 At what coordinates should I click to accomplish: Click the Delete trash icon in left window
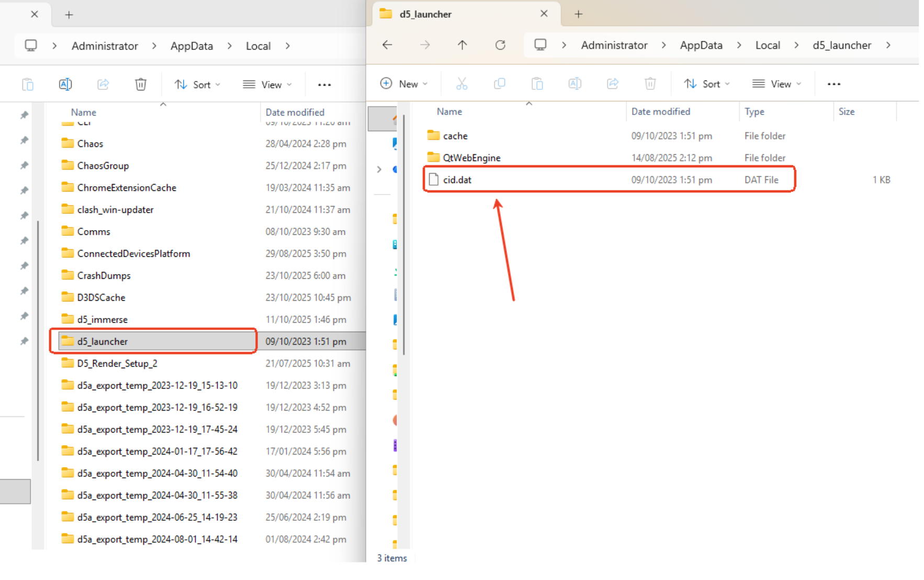point(141,85)
